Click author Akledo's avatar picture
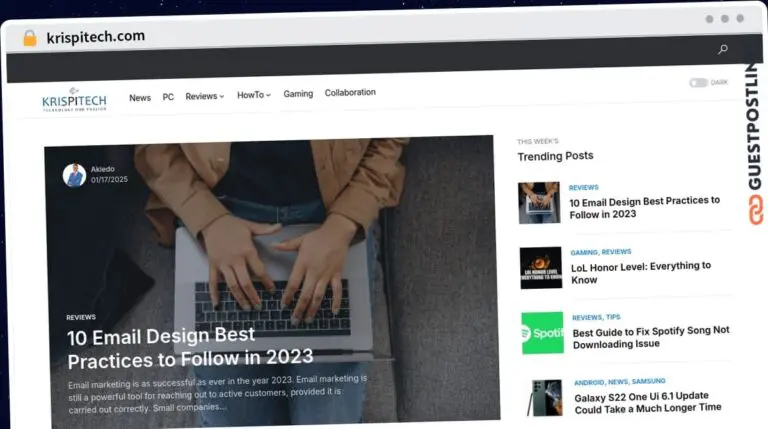 tap(74, 175)
